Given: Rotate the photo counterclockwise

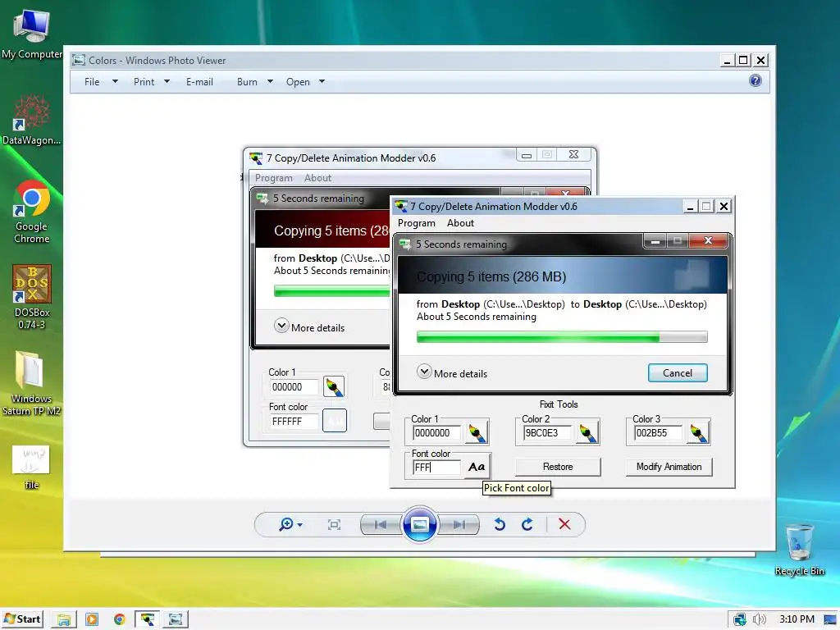Looking at the screenshot, I should point(500,524).
